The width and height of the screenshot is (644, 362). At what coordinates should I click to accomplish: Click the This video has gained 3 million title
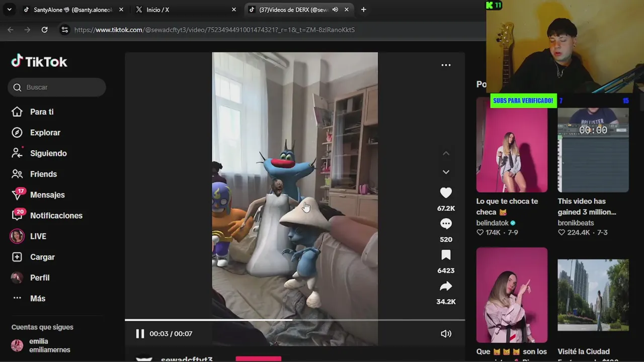point(587,207)
